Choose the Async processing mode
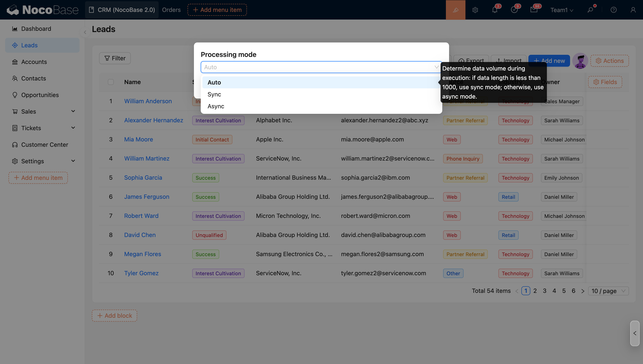The image size is (643, 364). [x=216, y=106]
